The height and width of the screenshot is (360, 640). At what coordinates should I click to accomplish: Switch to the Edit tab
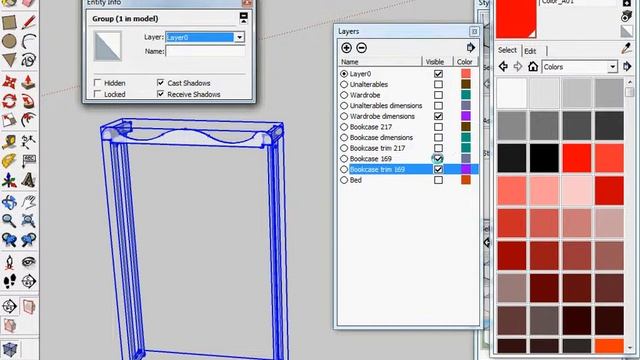click(x=530, y=51)
